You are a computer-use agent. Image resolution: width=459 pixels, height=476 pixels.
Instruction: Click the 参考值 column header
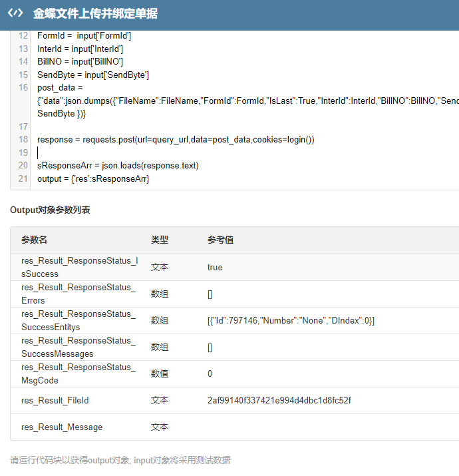(x=220, y=240)
